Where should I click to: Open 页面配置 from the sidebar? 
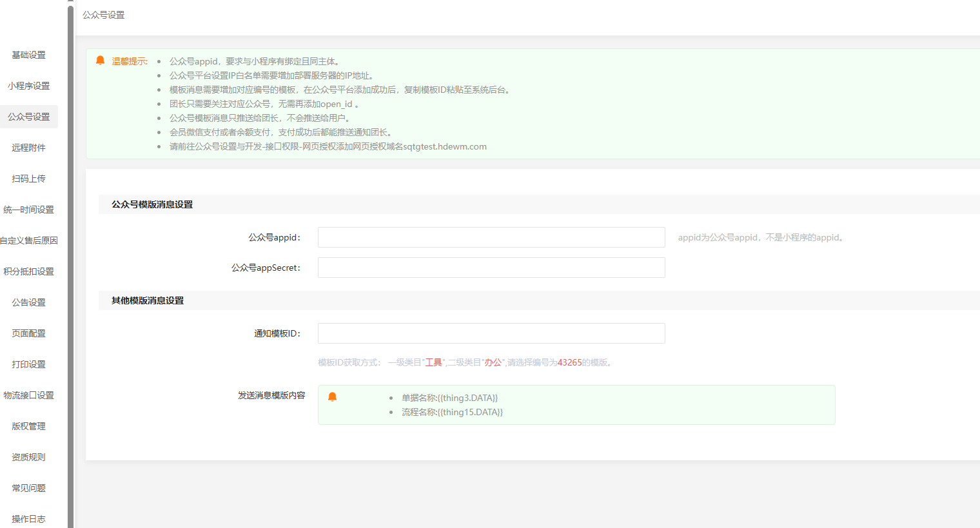click(x=29, y=333)
